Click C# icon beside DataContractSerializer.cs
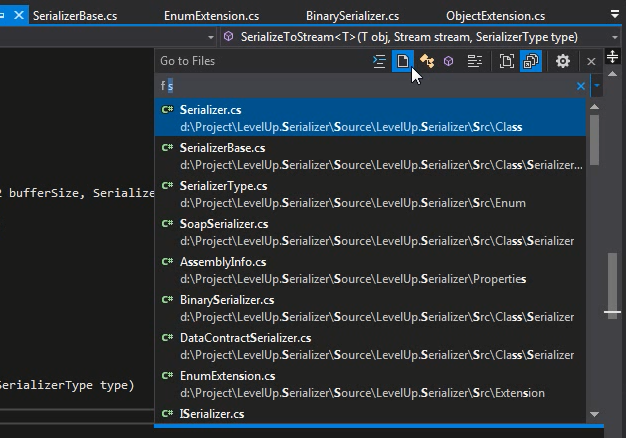The height and width of the screenshot is (438, 626). pos(167,337)
